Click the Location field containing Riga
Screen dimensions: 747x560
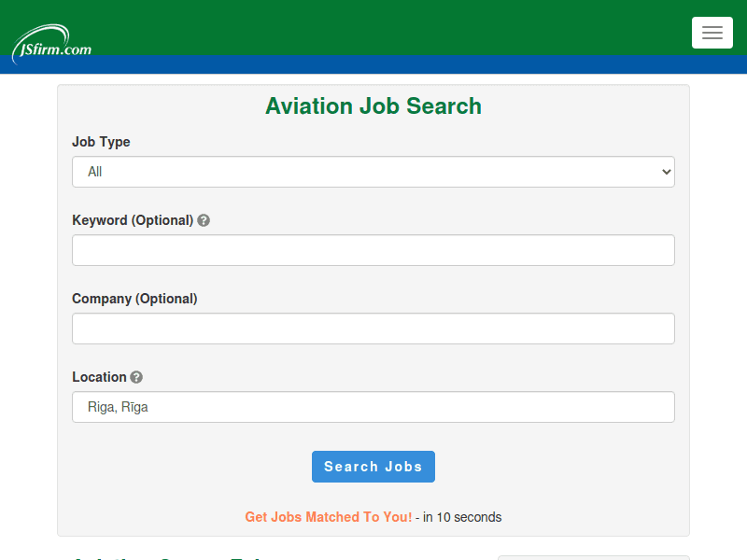click(373, 407)
